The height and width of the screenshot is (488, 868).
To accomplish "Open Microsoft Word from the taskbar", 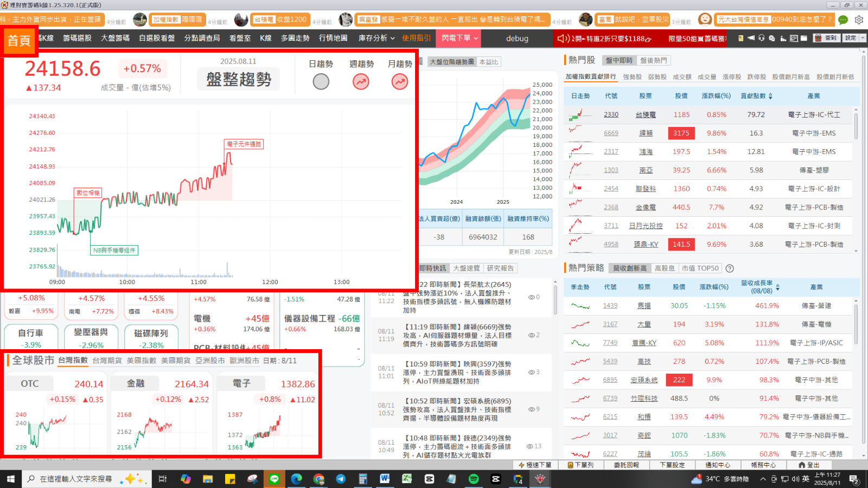I will click(x=385, y=479).
